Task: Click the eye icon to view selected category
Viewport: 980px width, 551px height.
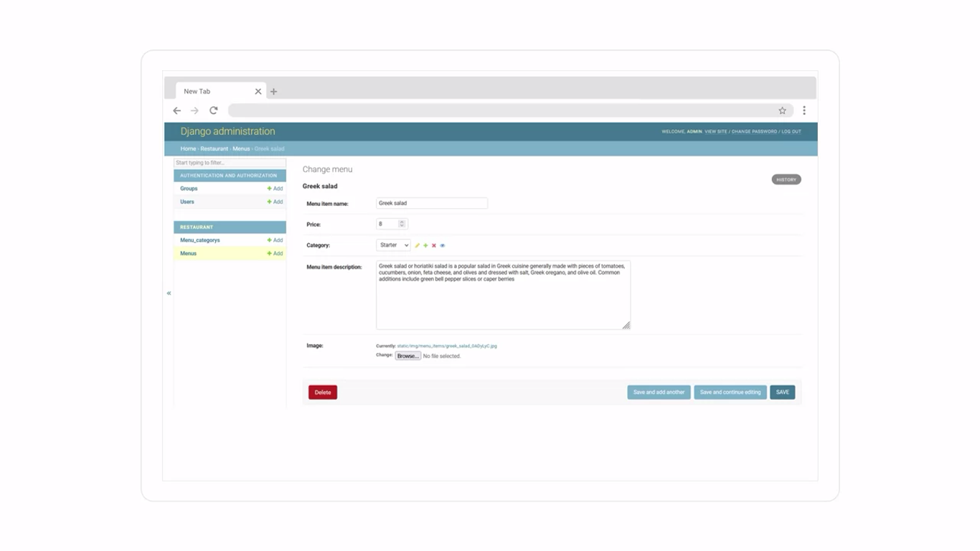Action: coord(443,245)
